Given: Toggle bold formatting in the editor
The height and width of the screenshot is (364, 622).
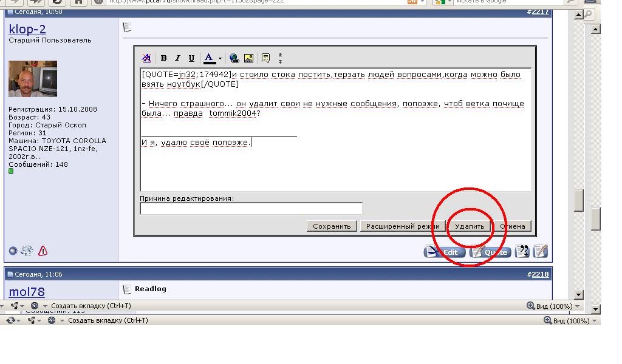Looking at the screenshot, I should (x=163, y=58).
